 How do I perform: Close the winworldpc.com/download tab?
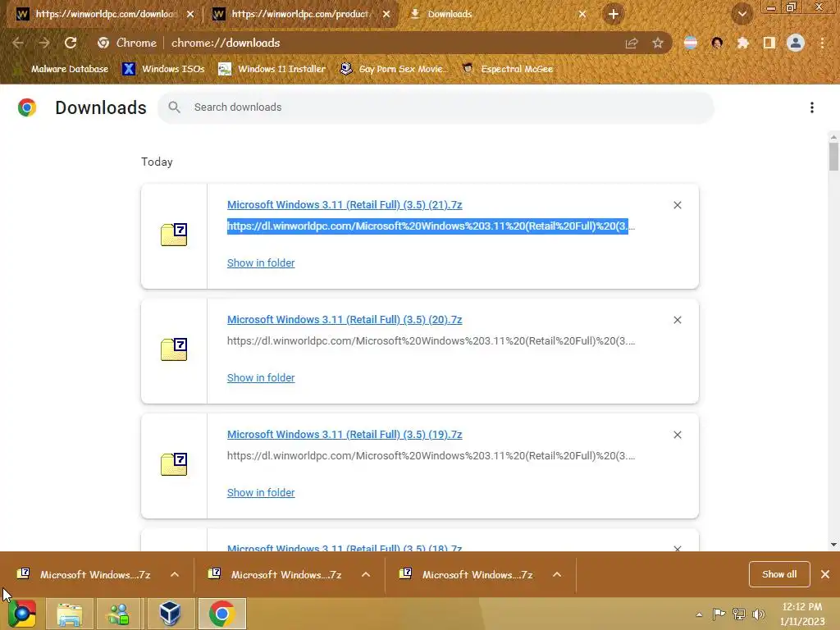(190, 14)
